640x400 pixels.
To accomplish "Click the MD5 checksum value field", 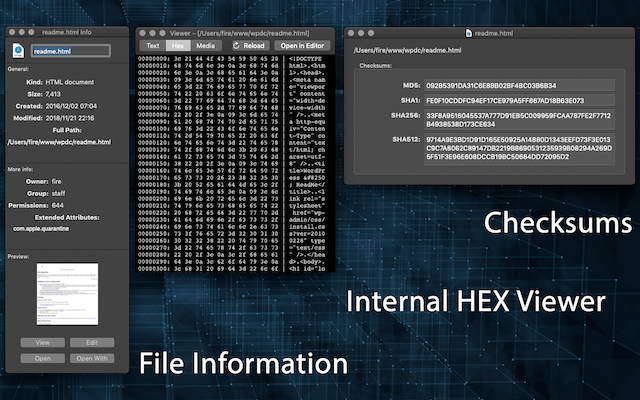I will [519, 85].
